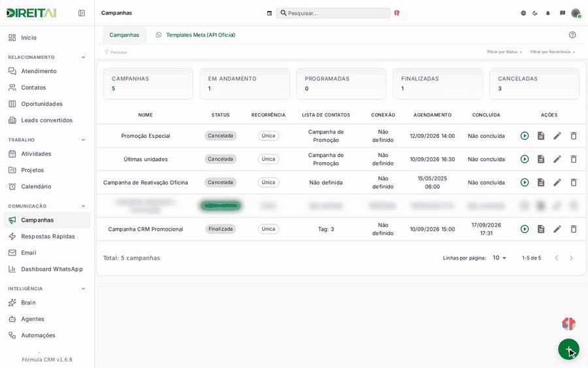Open Brain in the sidebar

tap(47, 303)
